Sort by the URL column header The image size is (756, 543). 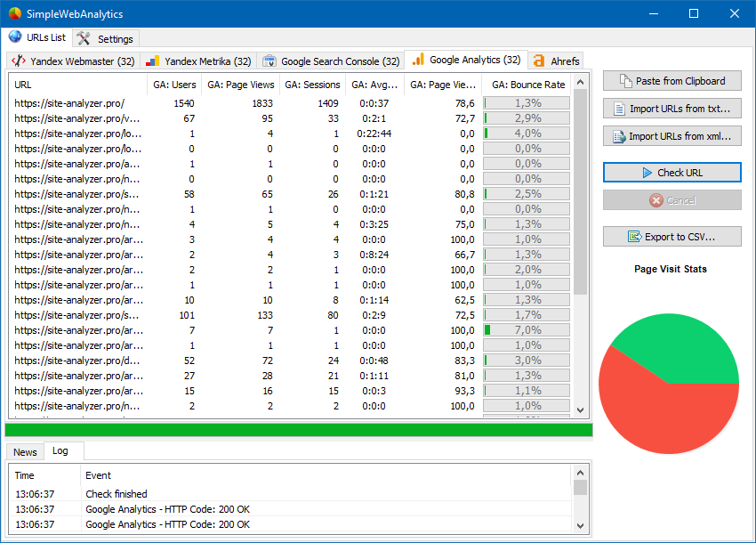pyautogui.click(x=78, y=85)
